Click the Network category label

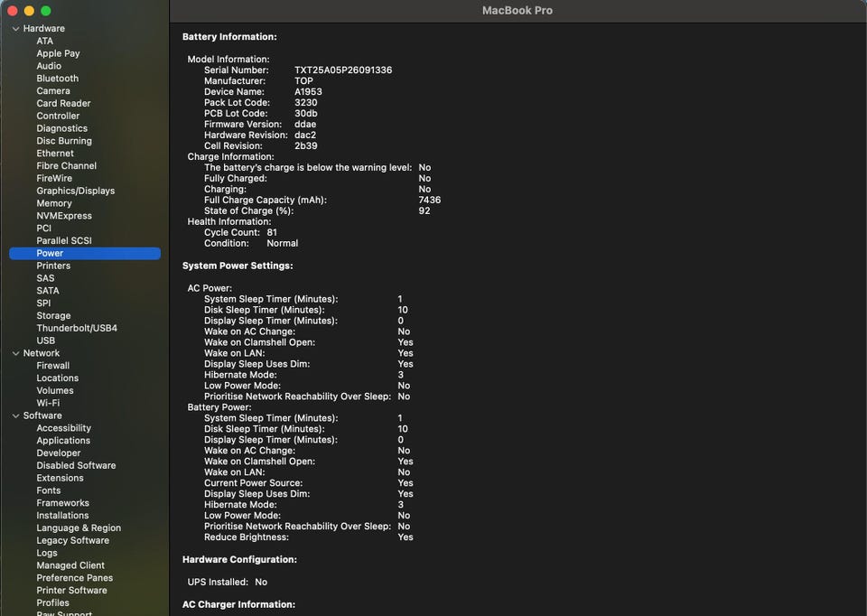coord(41,353)
